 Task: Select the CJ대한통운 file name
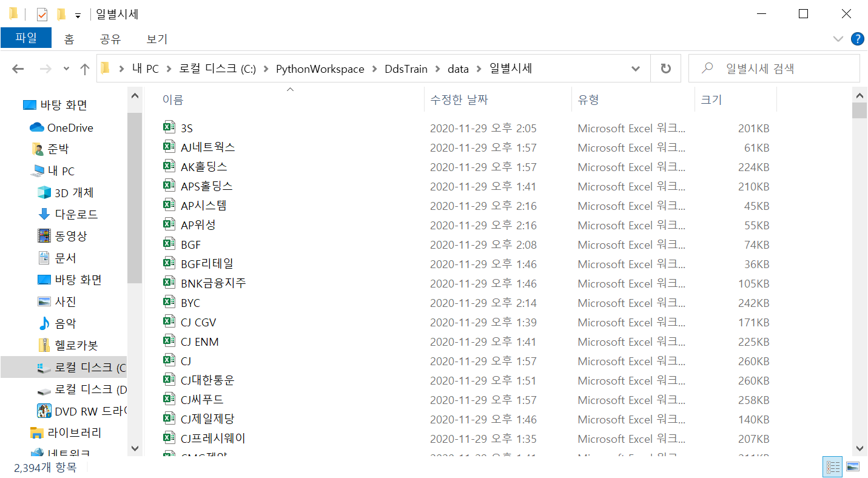[207, 380]
